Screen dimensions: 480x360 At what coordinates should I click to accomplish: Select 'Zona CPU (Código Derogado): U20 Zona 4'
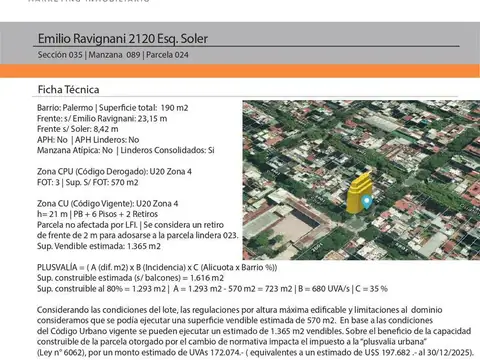[x=114, y=172]
